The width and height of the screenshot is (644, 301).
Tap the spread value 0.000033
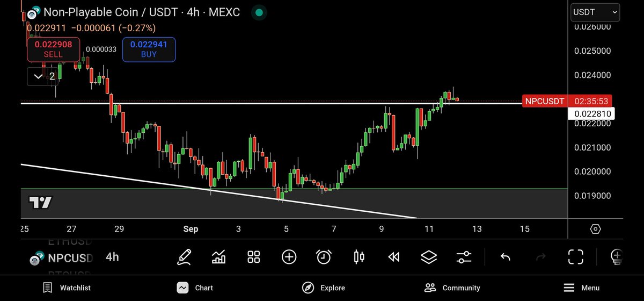pos(101,49)
